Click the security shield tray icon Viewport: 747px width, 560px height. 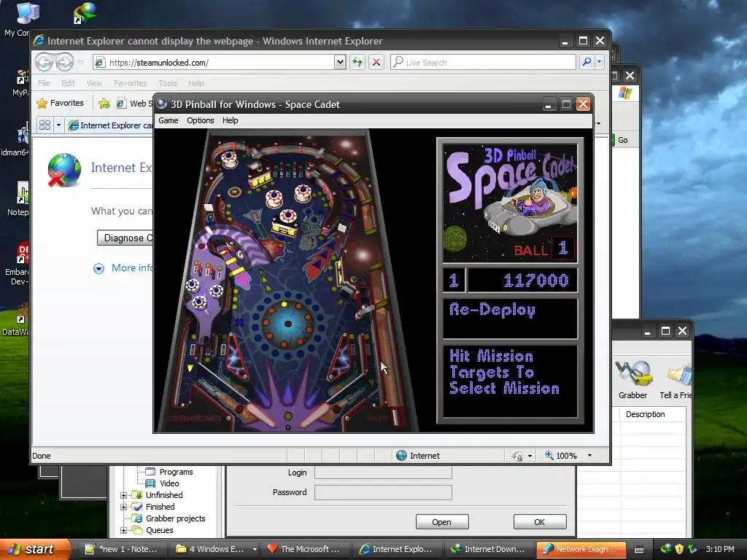point(679,549)
